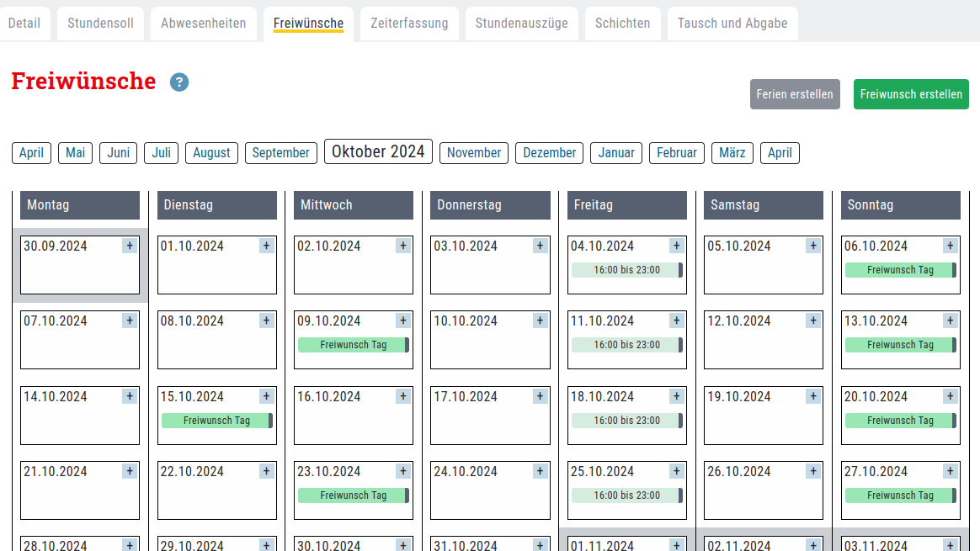Jump to November month

(474, 153)
